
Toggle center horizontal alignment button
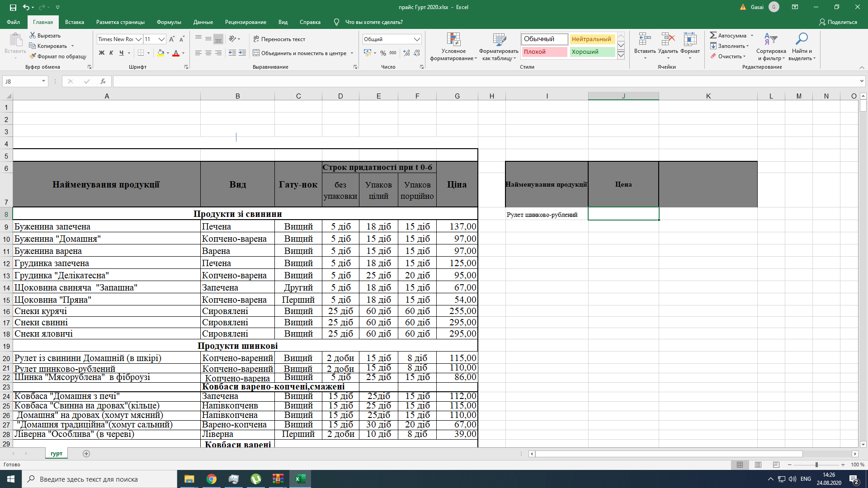point(208,53)
